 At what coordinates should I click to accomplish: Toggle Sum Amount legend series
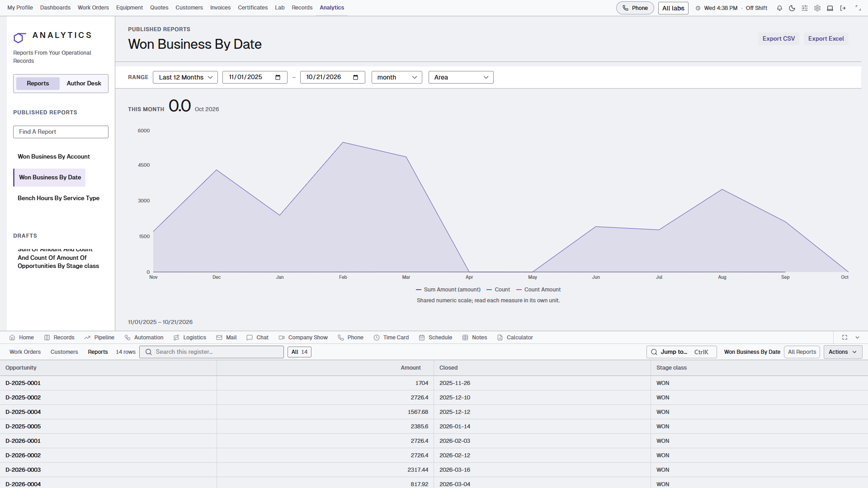(448, 290)
